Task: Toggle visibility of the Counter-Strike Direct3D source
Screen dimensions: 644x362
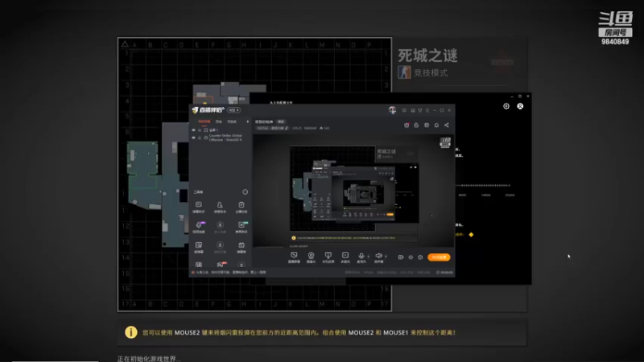Action: pyautogui.click(x=193, y=138)
